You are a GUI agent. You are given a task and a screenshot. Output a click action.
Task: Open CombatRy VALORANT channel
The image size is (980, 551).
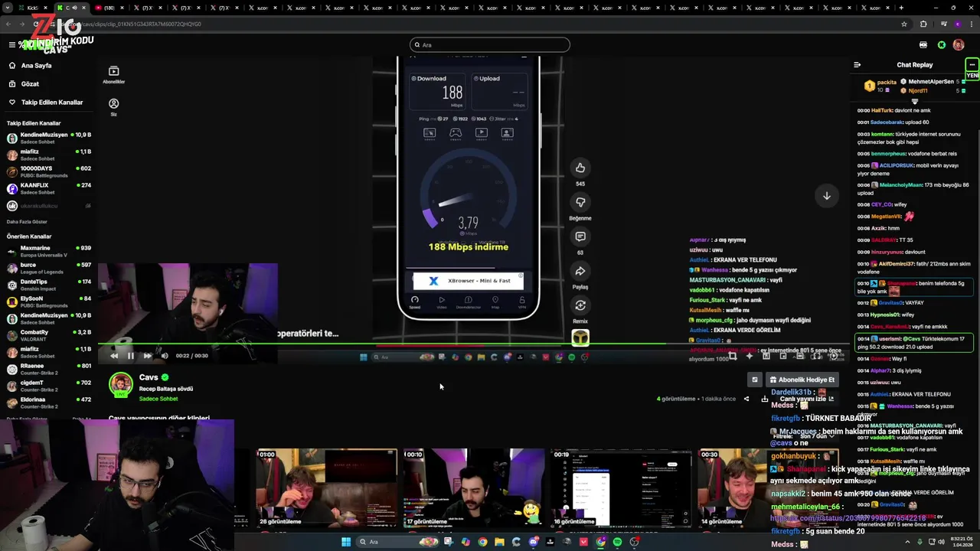(x=49, y=335)
